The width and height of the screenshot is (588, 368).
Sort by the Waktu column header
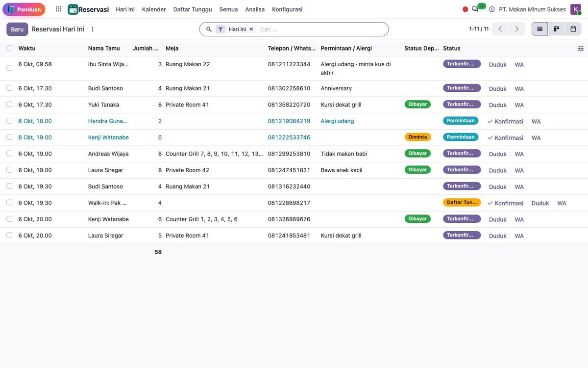(27, 48)
